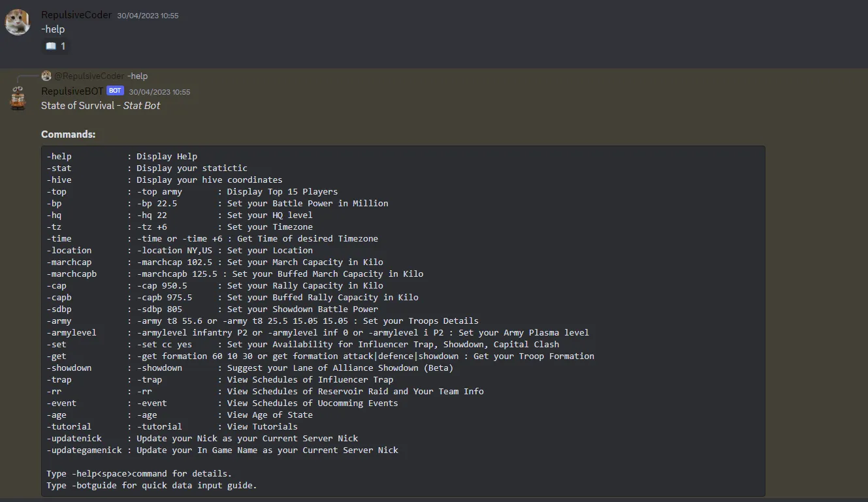Open the RepulsiveBOT username profile
This screenshot has width=868, height=502.
pos(72,91)
